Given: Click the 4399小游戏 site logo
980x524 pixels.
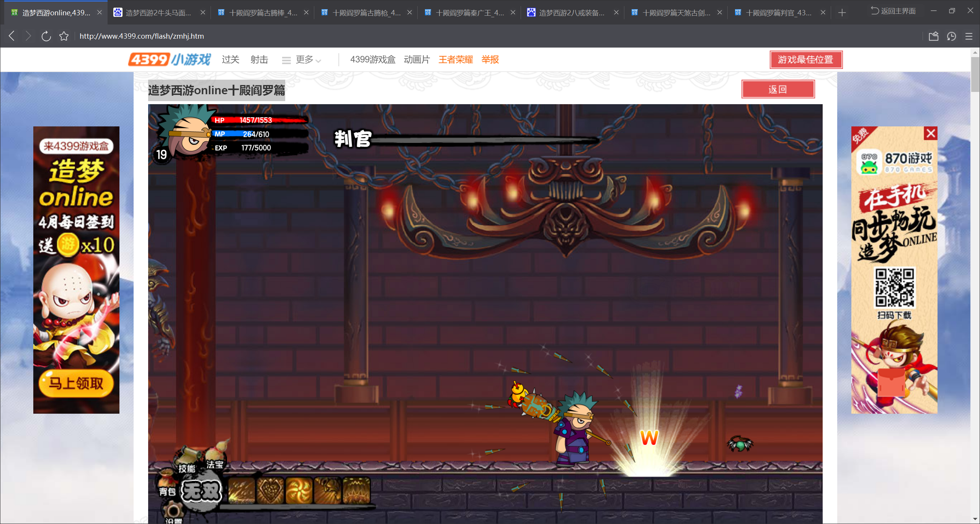Looking at the screenshot, I should tap(169, 59).
